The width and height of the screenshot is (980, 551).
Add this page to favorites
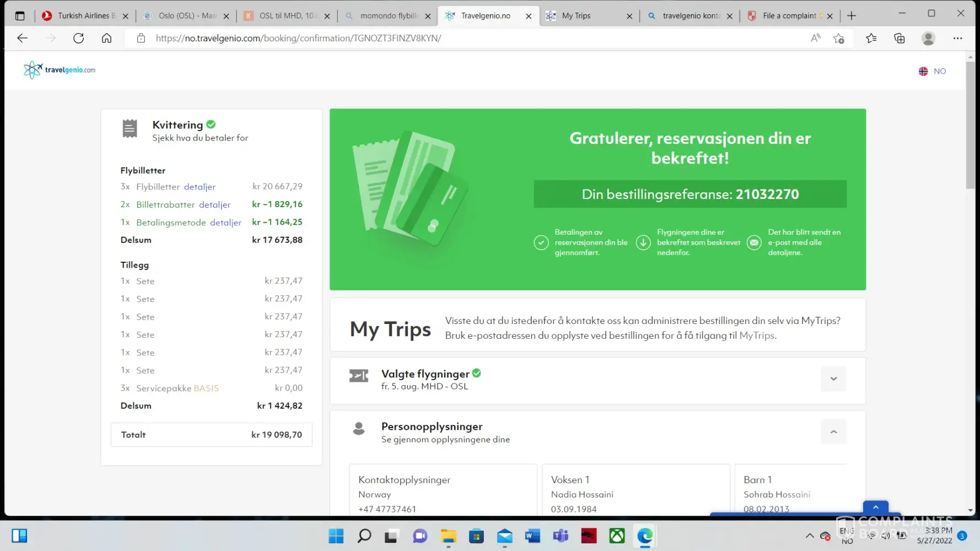coord(839,38)
